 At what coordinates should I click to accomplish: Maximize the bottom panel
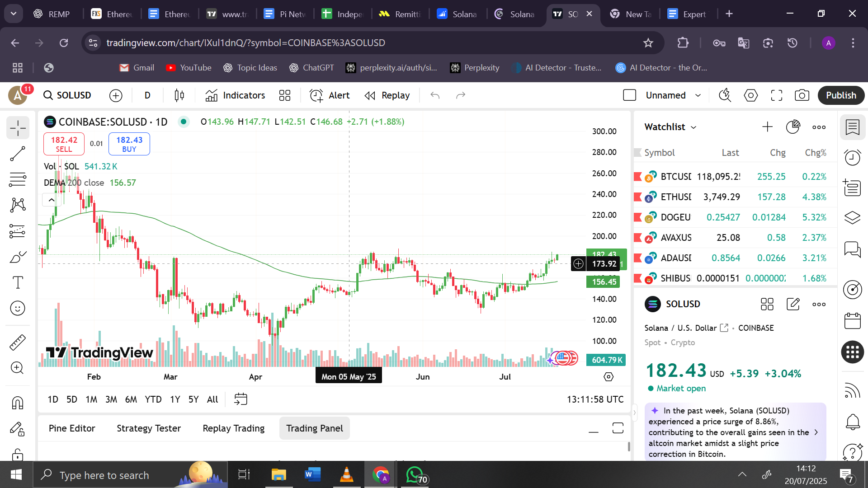coord(618,428)
